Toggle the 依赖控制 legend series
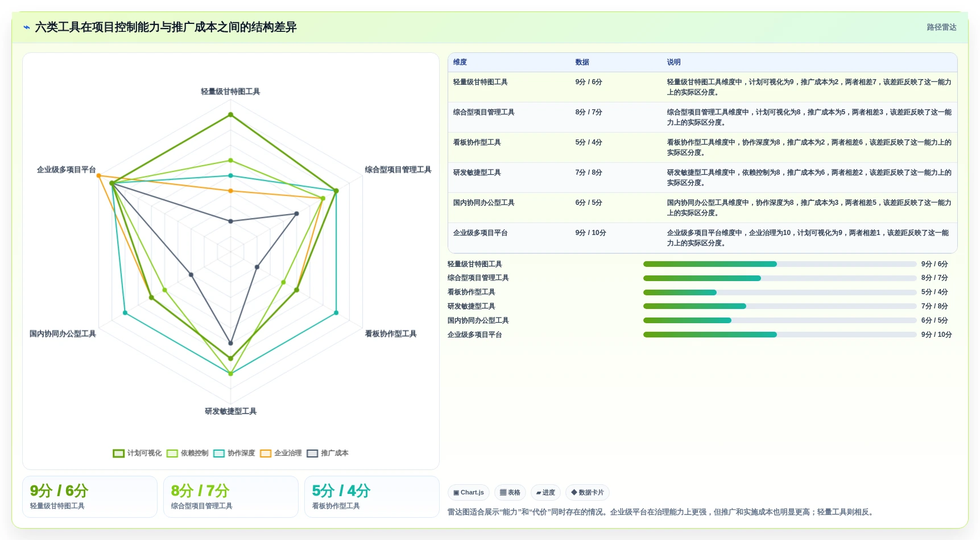This screenshot has width=980, height=540. (x=188, y=453)
